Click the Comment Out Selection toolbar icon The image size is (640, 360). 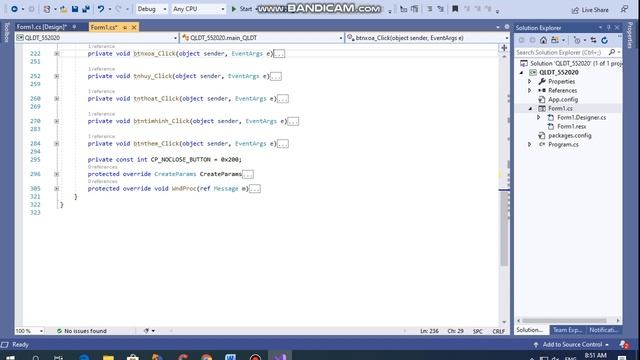pyautogui.click(x=429, y=9)
